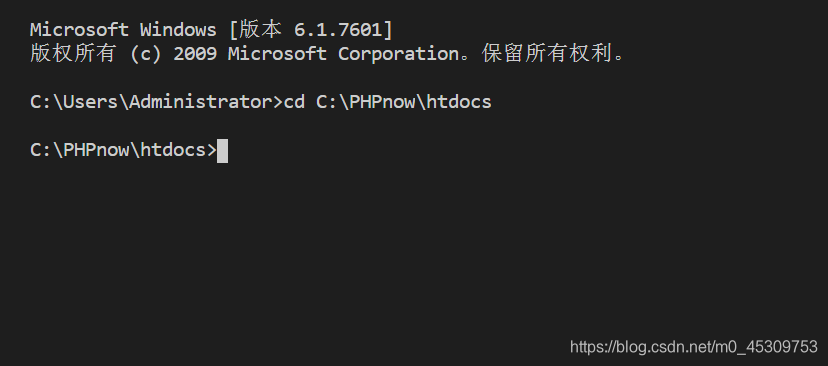This screenshot has width=828, height=366.
Task: Click the word "Microsoft" before Corporation
Action: pyautogui.click(x=277, y=54)
